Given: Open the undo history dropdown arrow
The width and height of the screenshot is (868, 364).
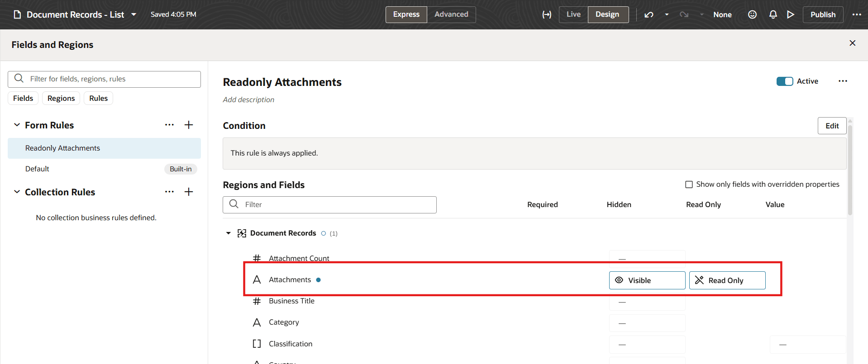Looking at the screenshot, I should click(x=667, y=14).
